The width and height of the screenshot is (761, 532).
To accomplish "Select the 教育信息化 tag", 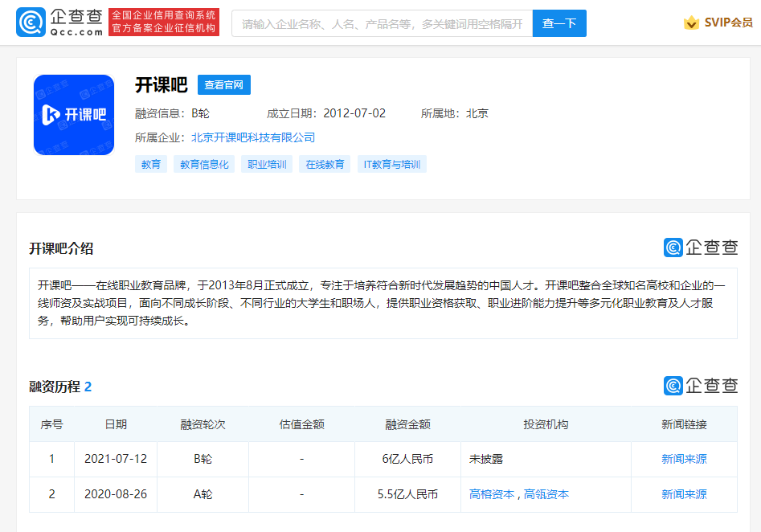I will tap(204, 165).
